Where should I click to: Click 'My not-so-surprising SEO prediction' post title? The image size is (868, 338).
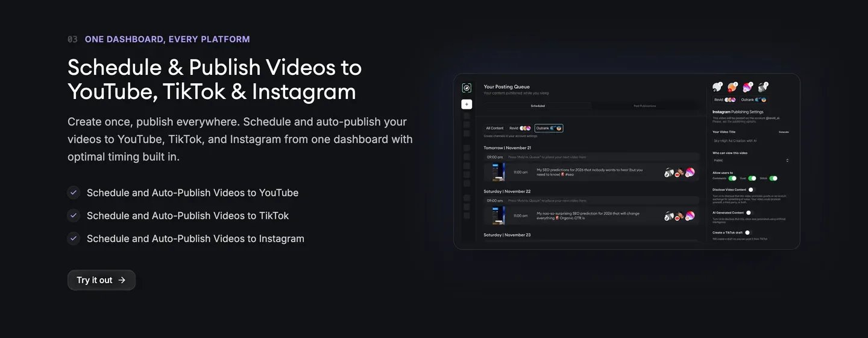tap(588, 215)
